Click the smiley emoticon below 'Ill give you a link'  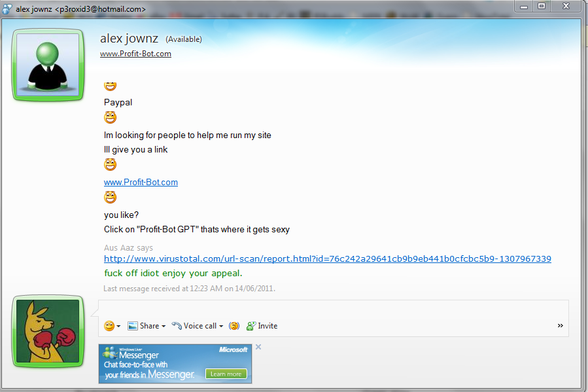pos(111,164)
